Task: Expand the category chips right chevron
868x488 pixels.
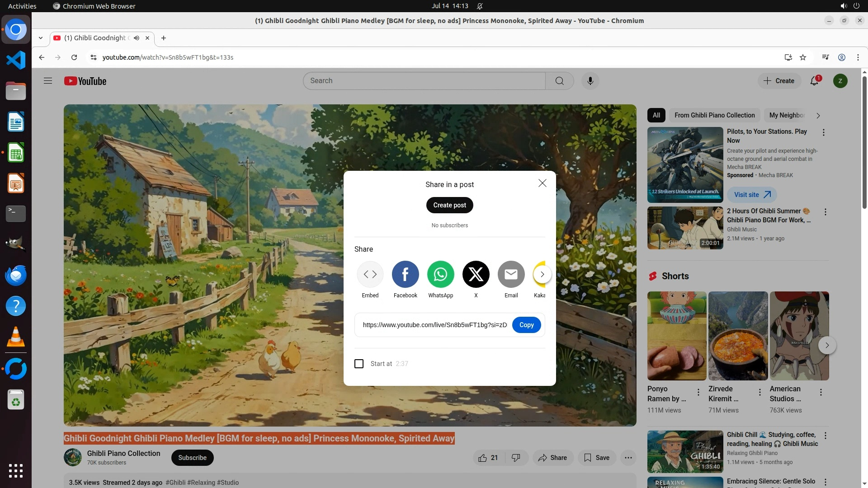Action: coord(818,116)
